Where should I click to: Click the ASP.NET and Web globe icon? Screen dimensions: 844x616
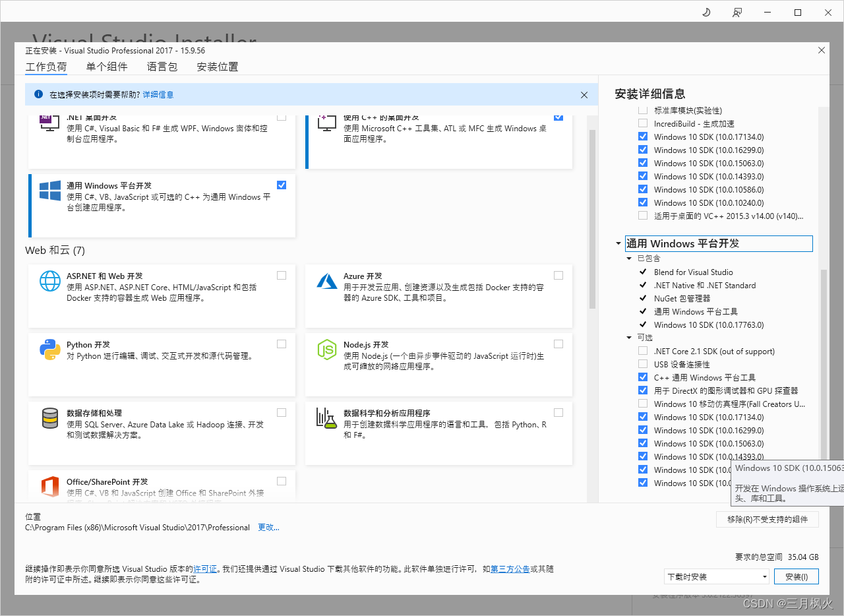(x=50, y=281)
